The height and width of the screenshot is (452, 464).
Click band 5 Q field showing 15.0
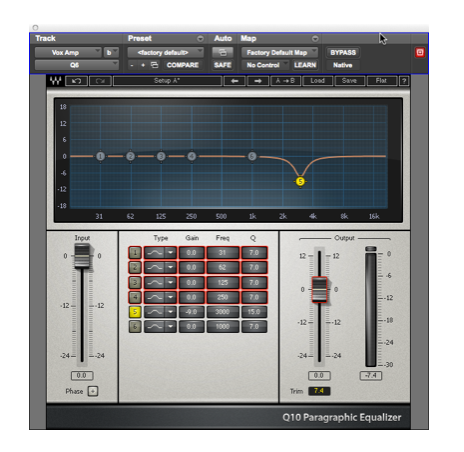point(254,312)
